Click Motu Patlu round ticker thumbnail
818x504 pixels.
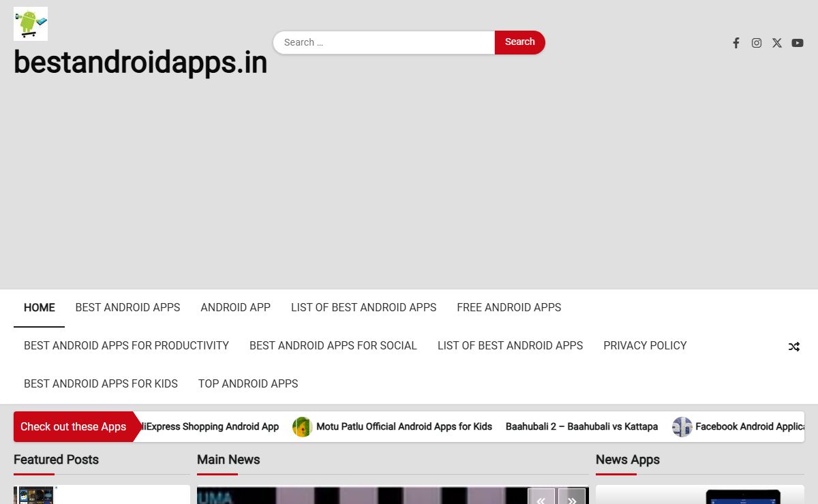[303, 427]
